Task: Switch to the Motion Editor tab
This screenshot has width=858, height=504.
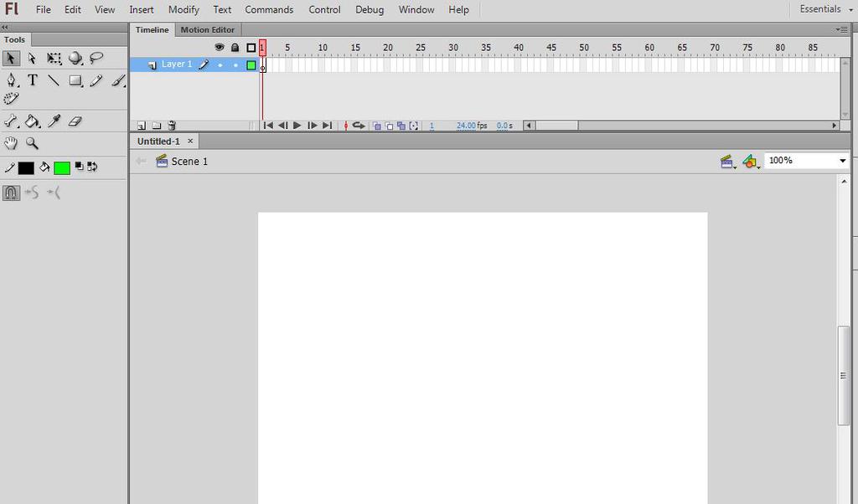Action: (x=208, y=29)
